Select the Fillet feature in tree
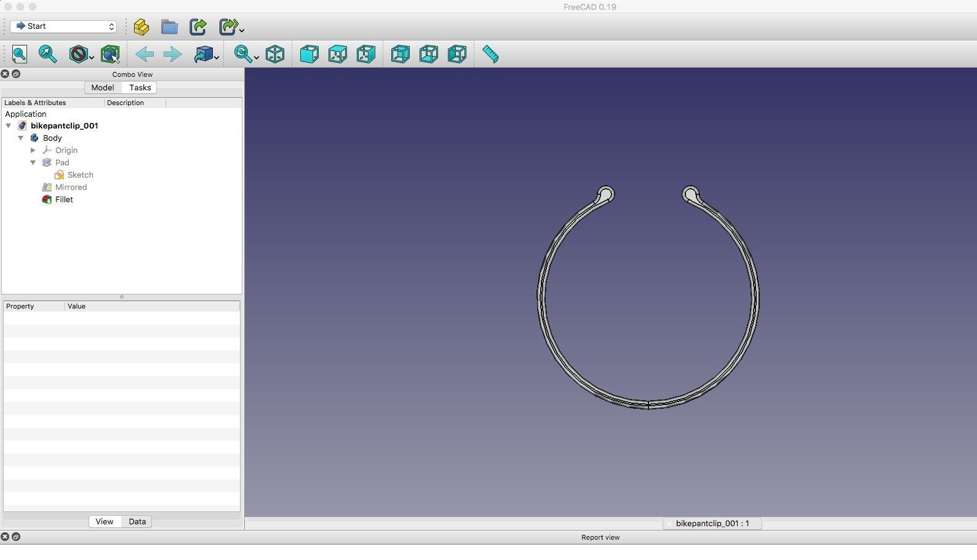This screenshot has height=560, width=977. click(64, 199)
